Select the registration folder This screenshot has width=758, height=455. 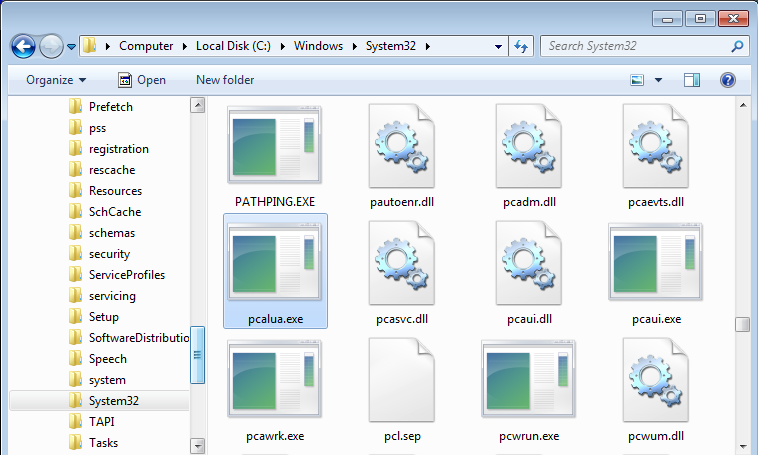click(x=118, y=149)
